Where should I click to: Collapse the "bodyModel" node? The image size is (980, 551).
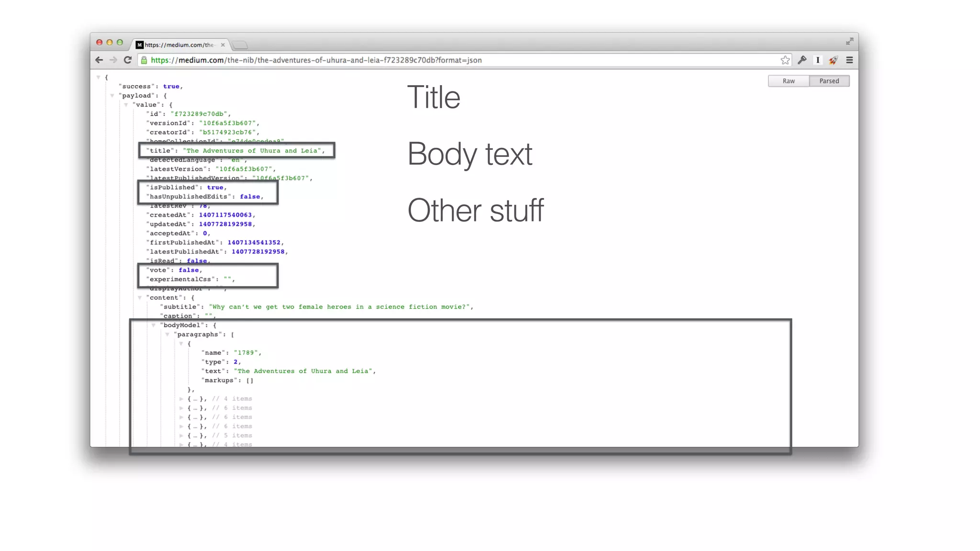(154, 325)
